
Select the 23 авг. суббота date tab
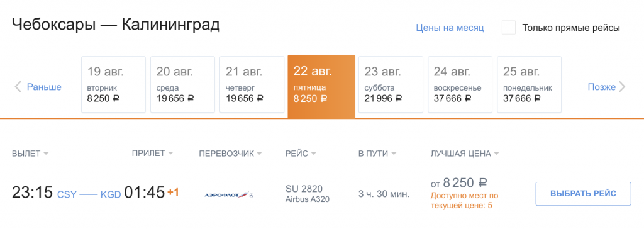point(391,84)
